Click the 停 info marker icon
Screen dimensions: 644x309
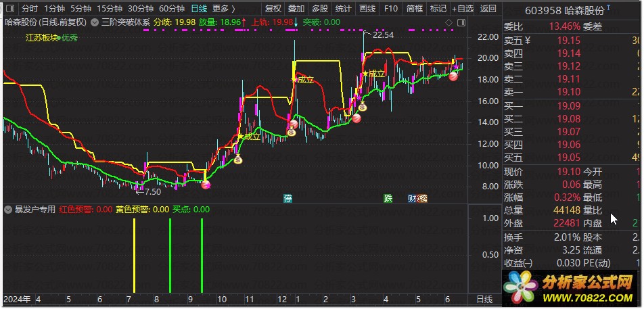click(288, 199)
